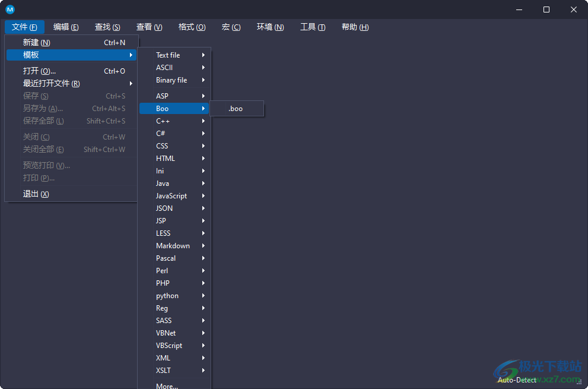Select 退出 (X) to quit

tap(72, 194)
